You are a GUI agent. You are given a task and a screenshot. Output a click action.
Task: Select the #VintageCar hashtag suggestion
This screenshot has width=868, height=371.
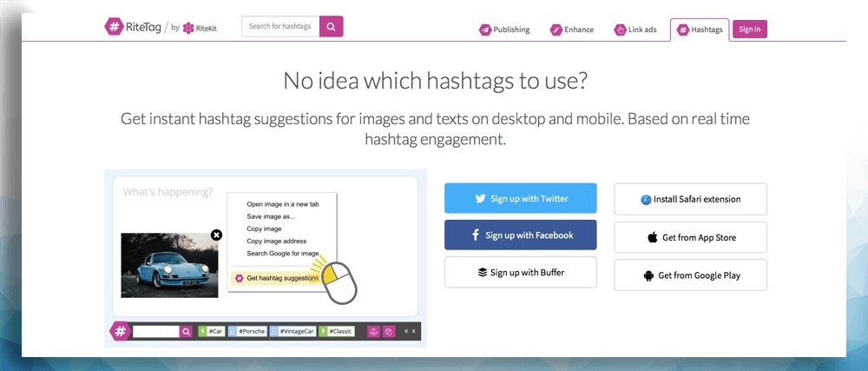pyautogui.click(x=293, y=332)
